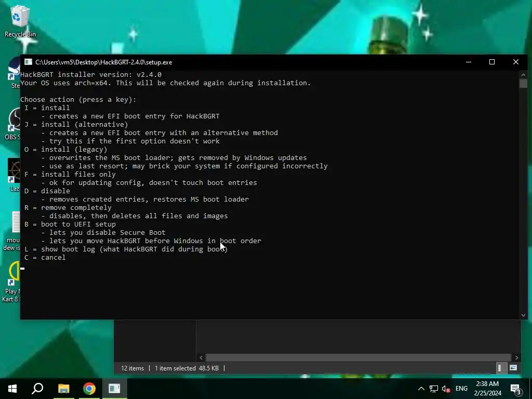Open network status tray icon
This screenshot has width=532, height=399.
pos(434,389)
